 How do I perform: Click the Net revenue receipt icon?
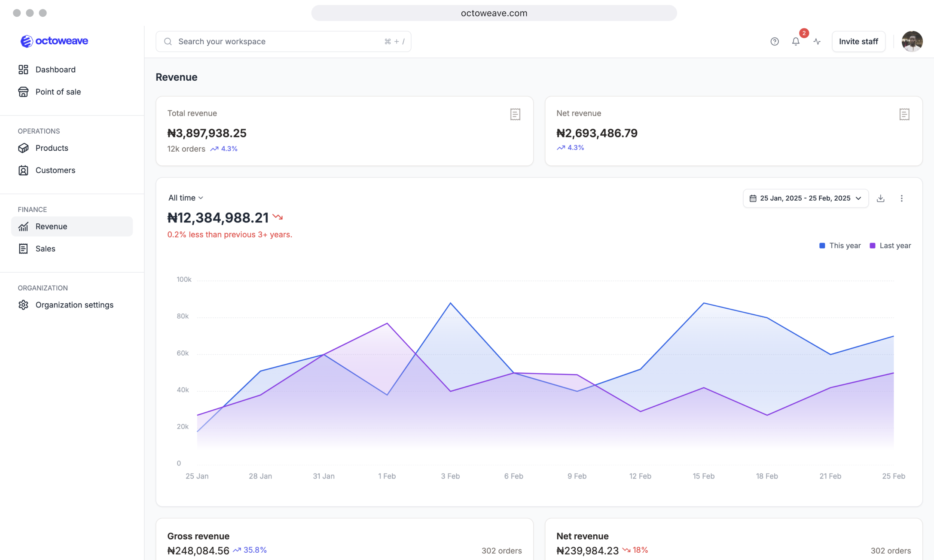(x=904, y=114)
